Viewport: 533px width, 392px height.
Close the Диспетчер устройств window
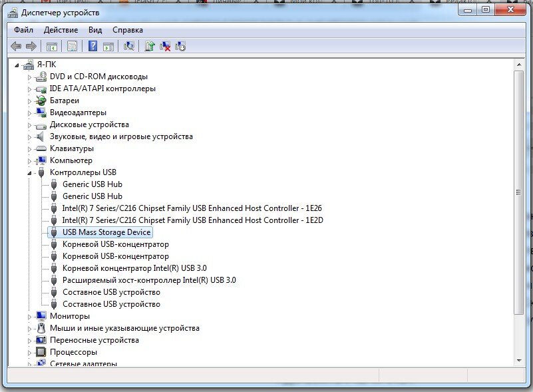point(510,10)
